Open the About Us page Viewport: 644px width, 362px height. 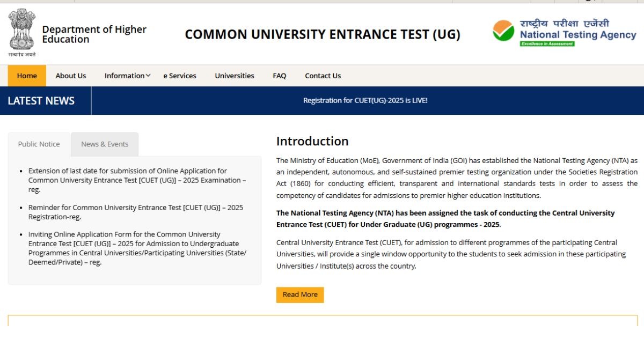[70, 76]
